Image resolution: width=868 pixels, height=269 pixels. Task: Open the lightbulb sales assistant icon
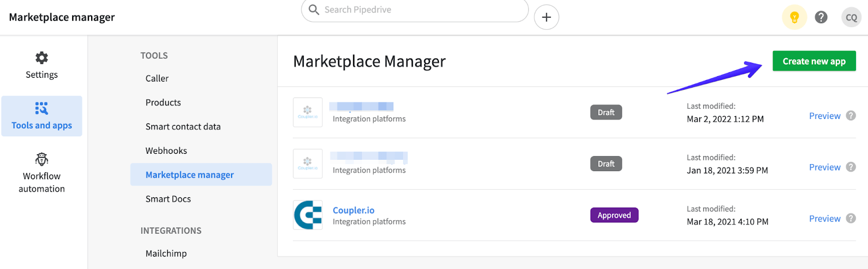(794, 17)
